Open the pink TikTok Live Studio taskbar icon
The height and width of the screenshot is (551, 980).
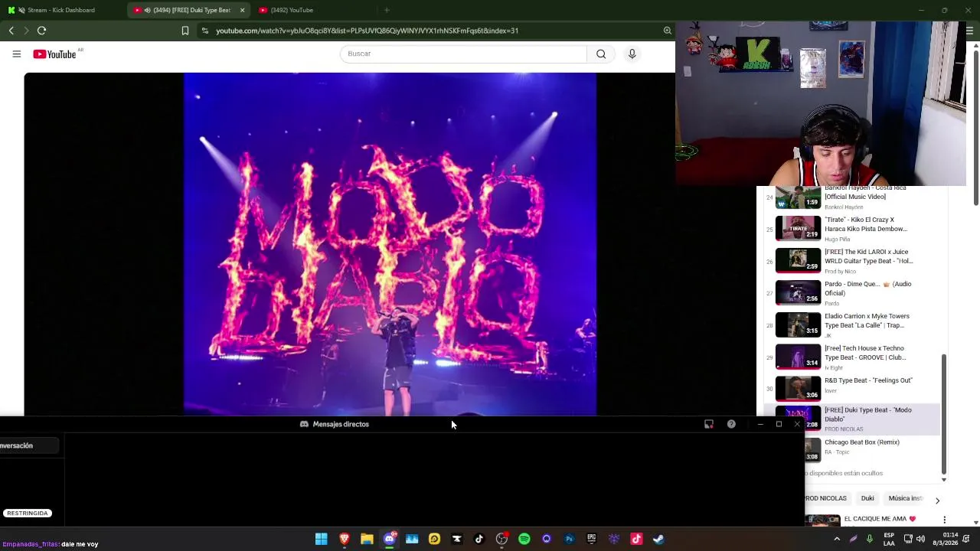point(636,539)
